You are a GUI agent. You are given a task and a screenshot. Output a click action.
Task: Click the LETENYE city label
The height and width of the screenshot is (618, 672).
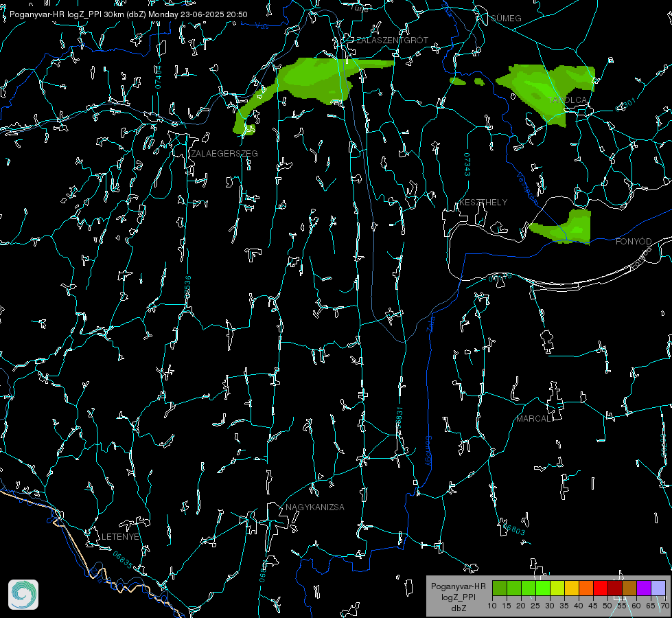click(x=120, y=537)
